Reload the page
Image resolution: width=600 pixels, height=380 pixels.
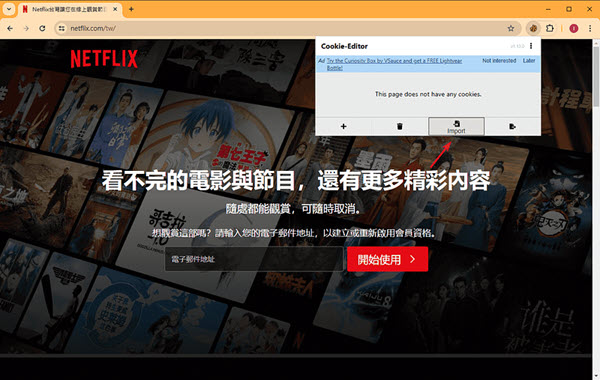[42, 28]
